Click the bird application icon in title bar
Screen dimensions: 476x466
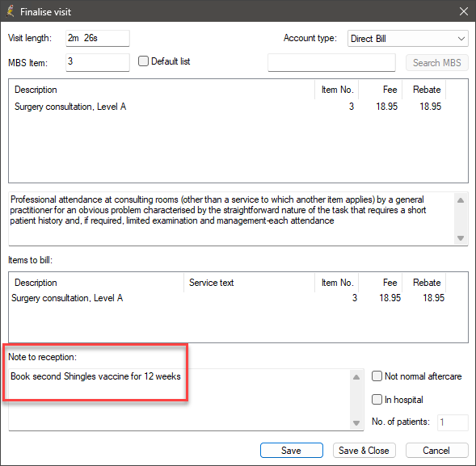[x=10, y=11]
